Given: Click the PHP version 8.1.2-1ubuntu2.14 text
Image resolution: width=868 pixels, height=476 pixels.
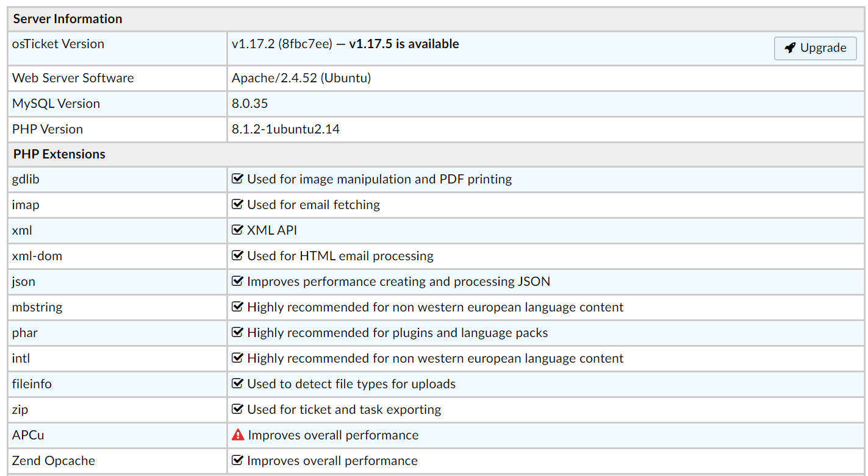Looking at the screenshot, I should pos(285,129).
